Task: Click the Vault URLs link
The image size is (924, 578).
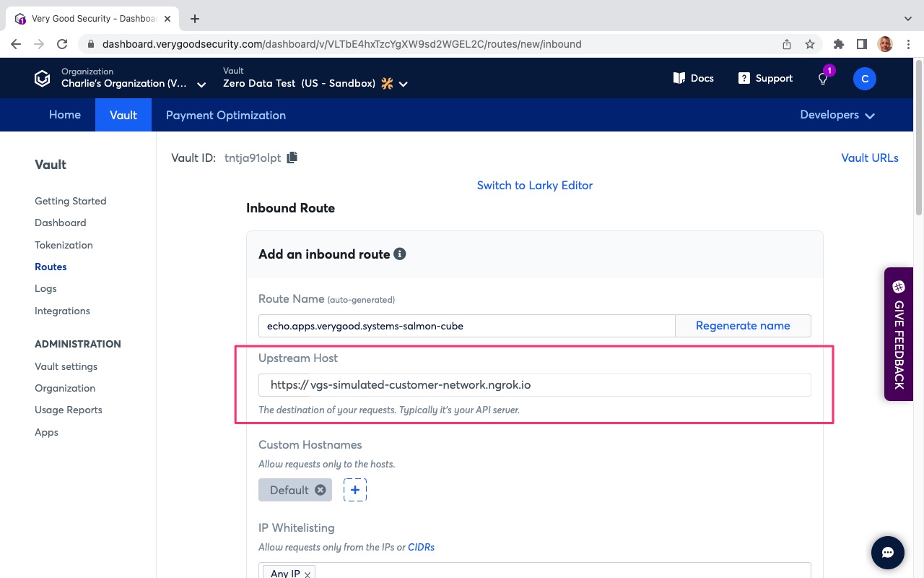Action: coord(870,158)
